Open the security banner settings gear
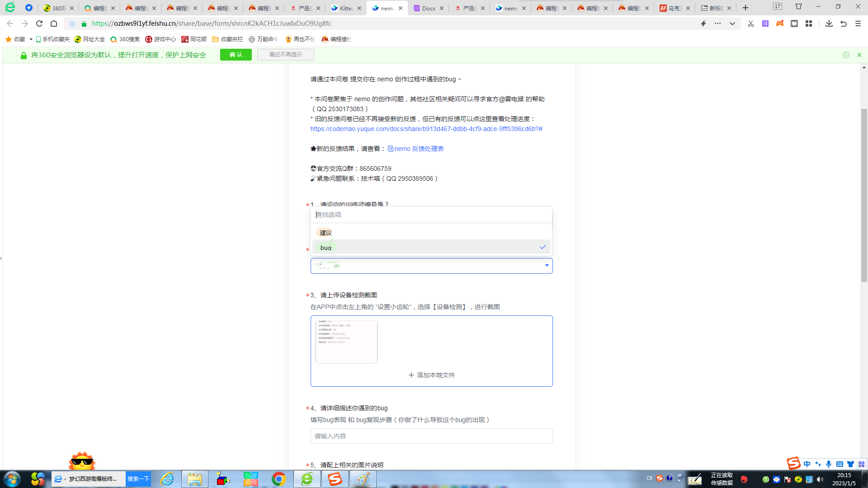The image size is (868, 488). tap(846, 55)
